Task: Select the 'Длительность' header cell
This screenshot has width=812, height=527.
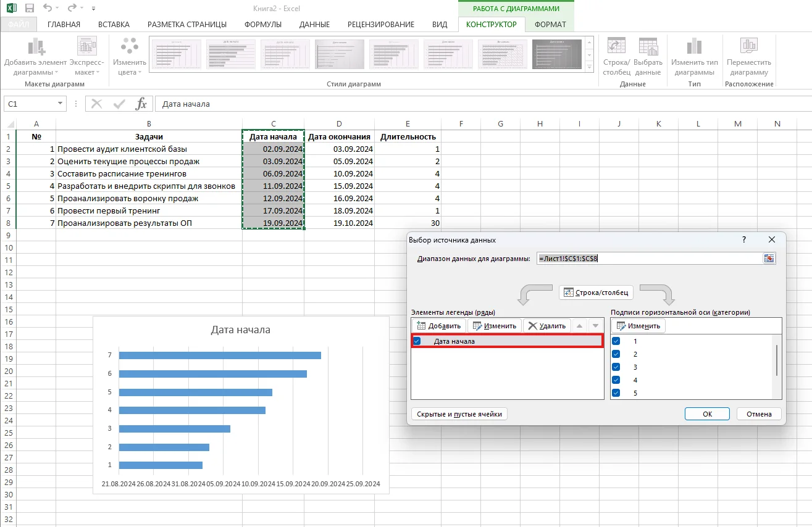Action: point(408,136)
